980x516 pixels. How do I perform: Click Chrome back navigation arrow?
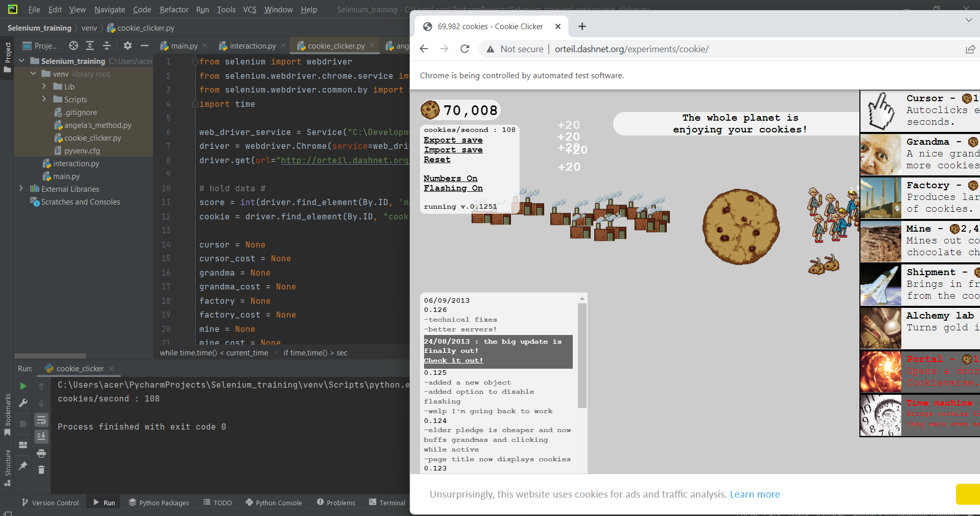(424, 49)
